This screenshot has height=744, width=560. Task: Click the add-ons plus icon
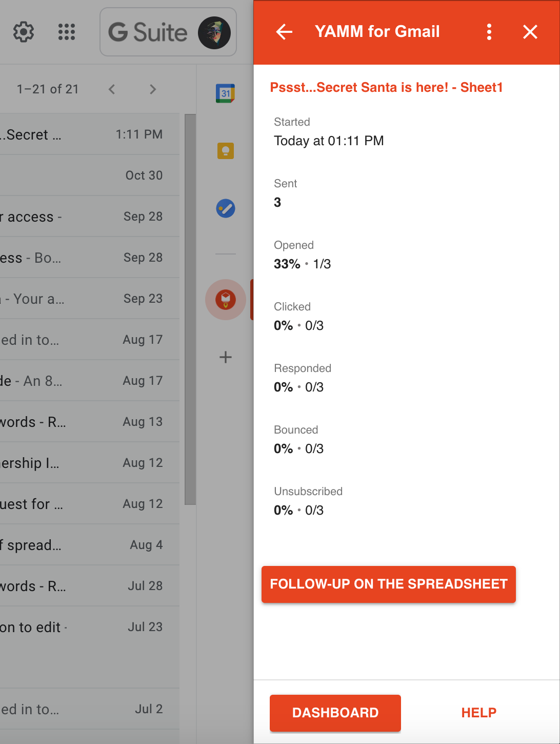click(x=226, y=357)
